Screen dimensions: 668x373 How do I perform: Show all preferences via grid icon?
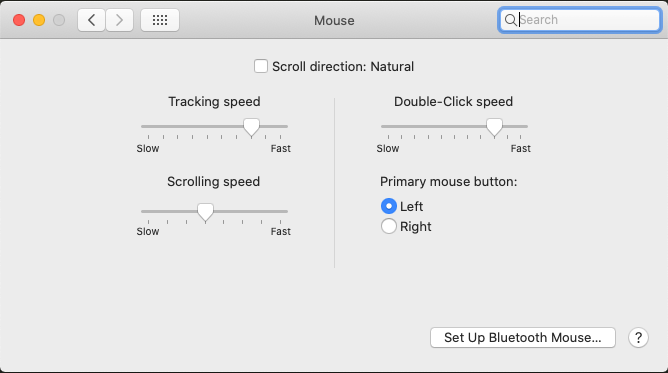click(x=160, y=20)
